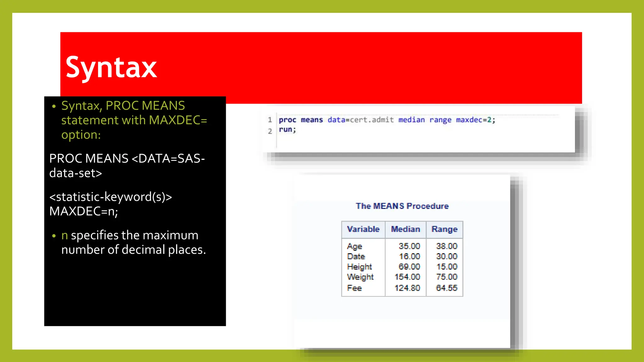Screen dimensions: 644x362
Task: Click the Weight range value 75.00
Action: (x=447, y=277)
